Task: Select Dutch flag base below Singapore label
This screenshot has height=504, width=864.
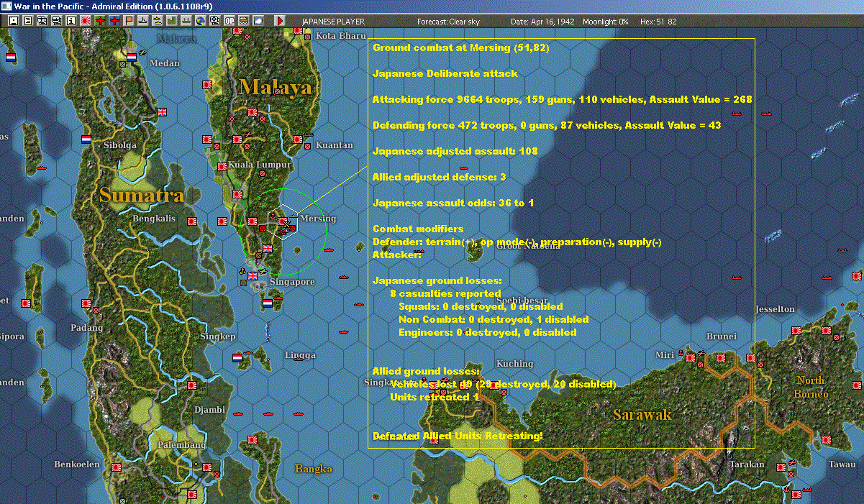Action: (x=268, y=304)
